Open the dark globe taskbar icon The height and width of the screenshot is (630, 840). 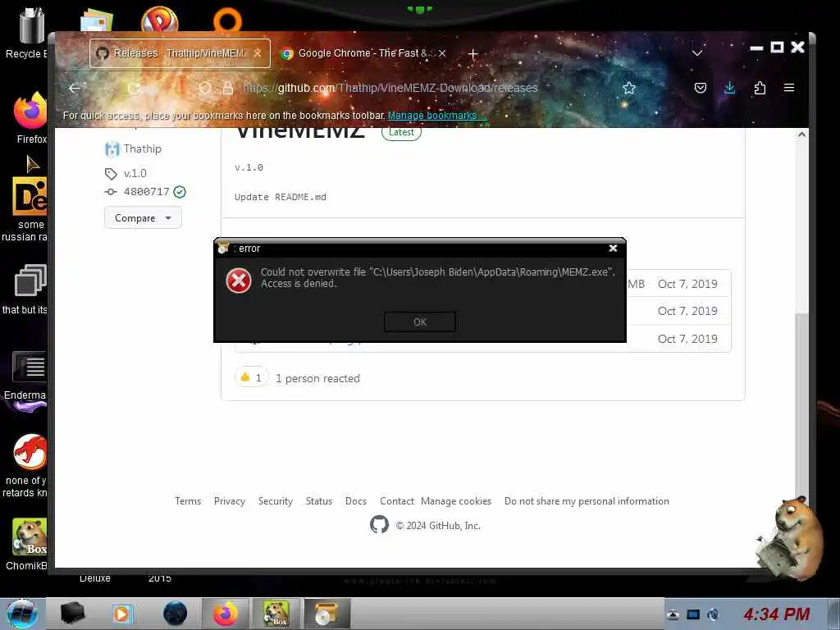pos(176,614)
